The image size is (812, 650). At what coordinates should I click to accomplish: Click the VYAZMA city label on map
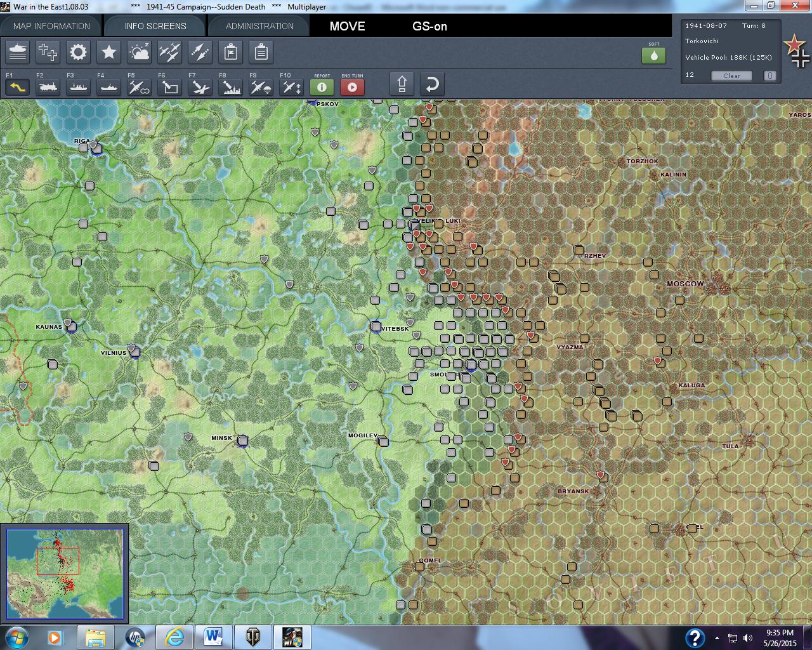(570, 347)
